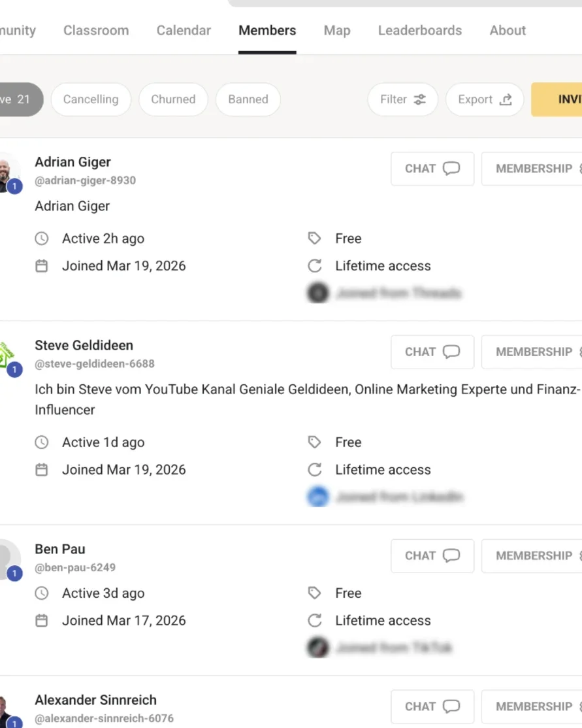
Task: Click chat bubble icon for Alexander Sinnreich
Action: pyautogui.click(x=451, y=706)
